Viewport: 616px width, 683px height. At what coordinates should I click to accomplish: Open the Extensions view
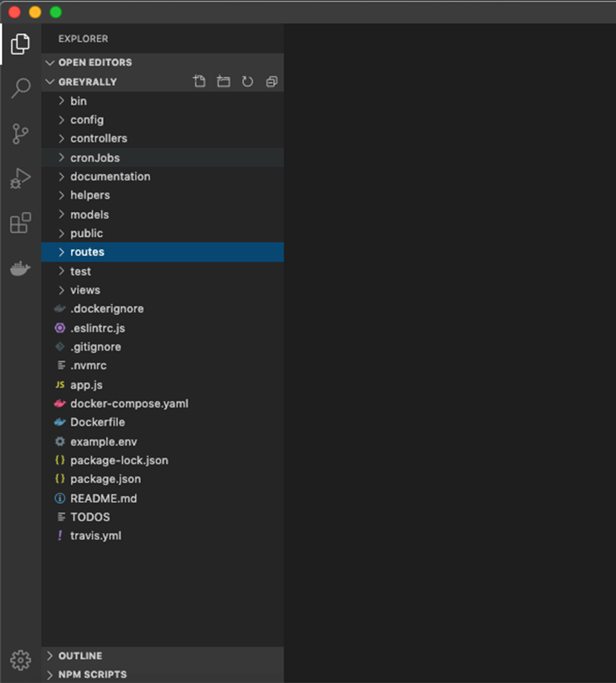pos(21,223)
